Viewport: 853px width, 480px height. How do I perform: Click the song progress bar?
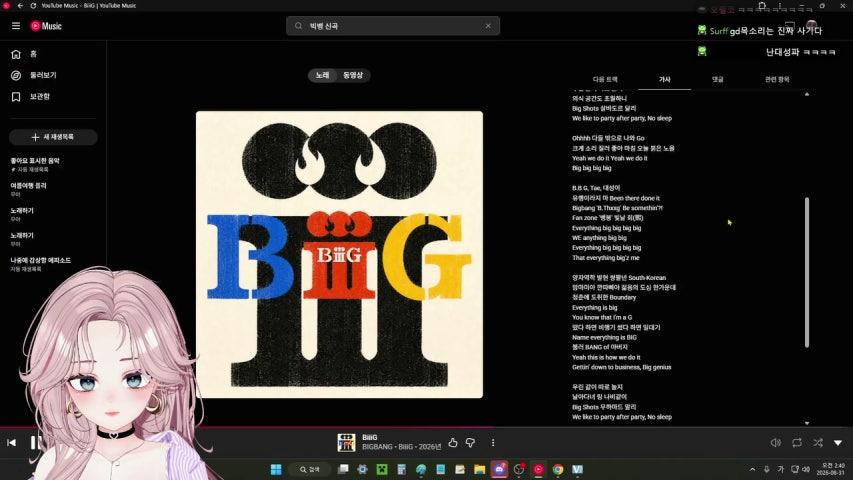tap(426, 427)
